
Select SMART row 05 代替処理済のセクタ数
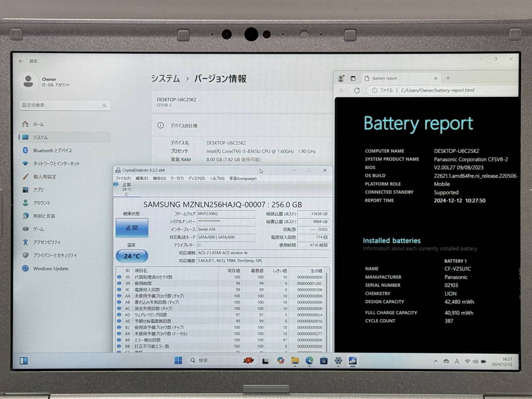(221, 277)
